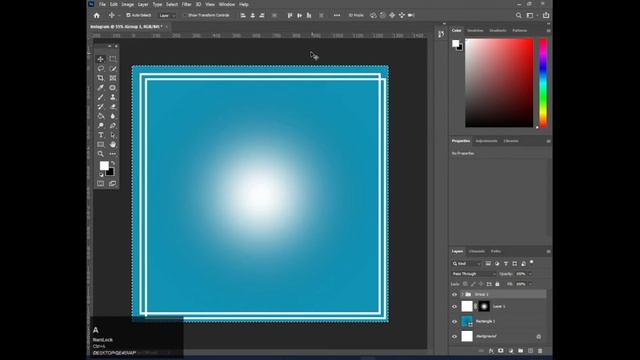The image size is (640, 360).
Task: Select the Eyedropper tool
Action: [x=100, y=87]
